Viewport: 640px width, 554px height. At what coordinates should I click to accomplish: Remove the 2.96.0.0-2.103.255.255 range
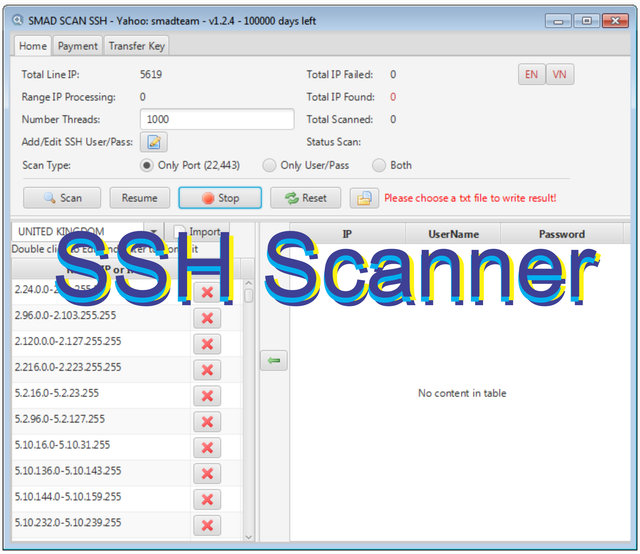click(x=207, y=318)
